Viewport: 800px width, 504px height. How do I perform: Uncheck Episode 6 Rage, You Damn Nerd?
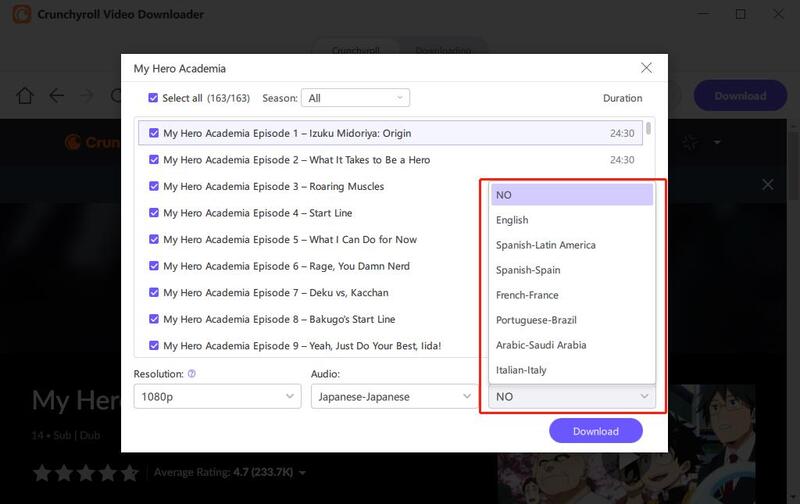coord(154,266)
